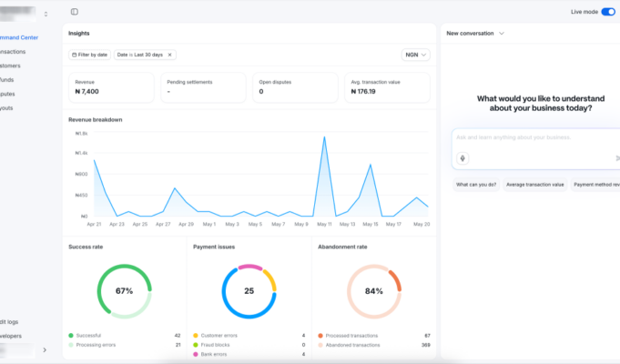Click the light green Processing errors legend dot
The image size is (620, 364).
pyautogui.click(x=71, y=345)
